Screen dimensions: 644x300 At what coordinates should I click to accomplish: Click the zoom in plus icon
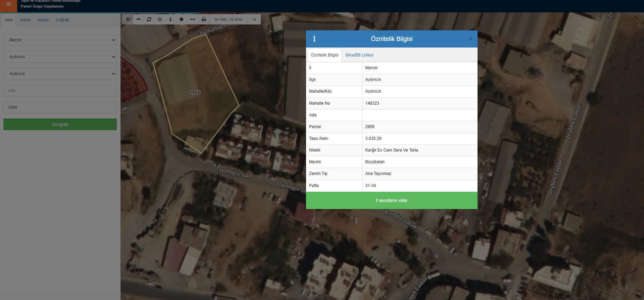coord(128,19)
